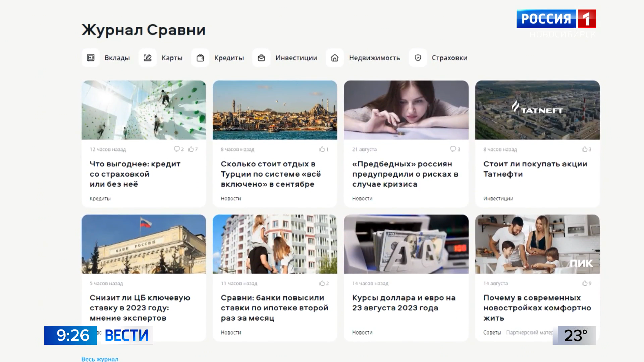This screenshot has width=644, height=362.
Task: Like the credit with insurance article
Action: [x=191, y=149]
